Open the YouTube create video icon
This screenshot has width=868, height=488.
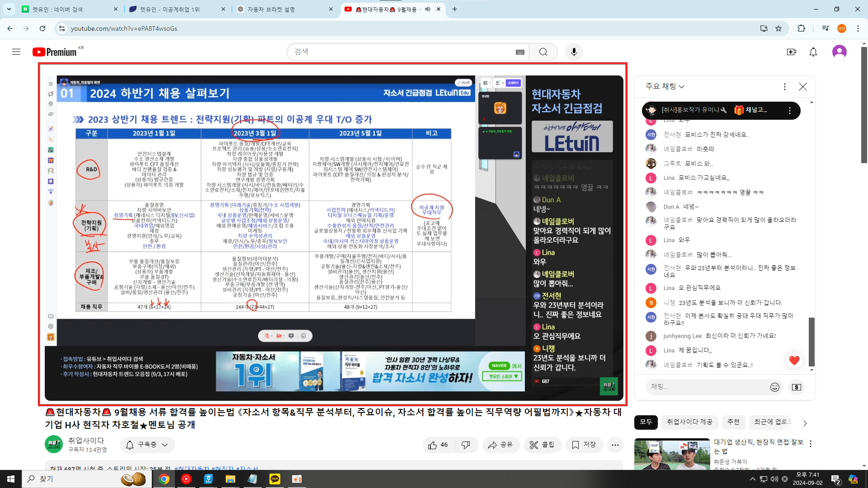pyautogui.click(x=791, y=52)
